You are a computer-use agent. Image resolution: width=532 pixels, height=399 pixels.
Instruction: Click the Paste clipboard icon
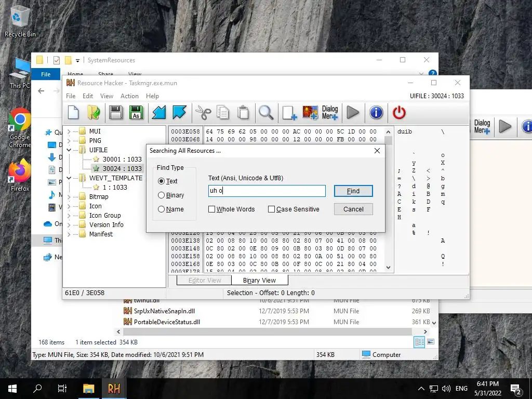(243, 112)
